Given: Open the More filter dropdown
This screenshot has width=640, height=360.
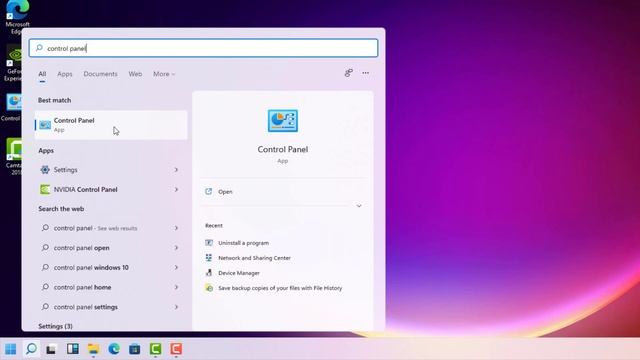Looking at the screenshot, I should [x=164, y=74].
